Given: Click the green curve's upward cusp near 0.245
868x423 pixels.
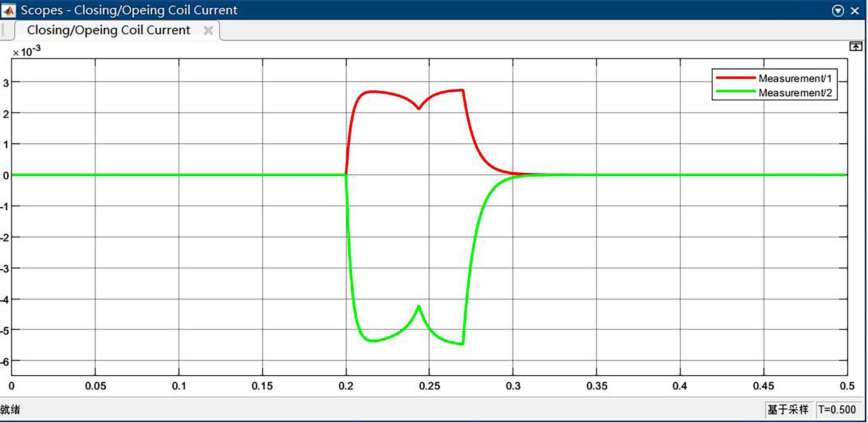Looking at the screenshot, I should coord(418,306).
